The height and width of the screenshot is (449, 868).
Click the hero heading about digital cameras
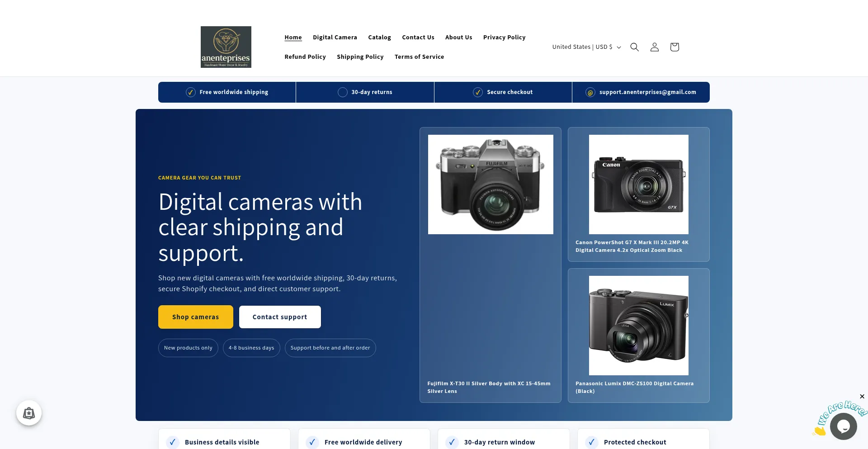click(x=260, y=227)
